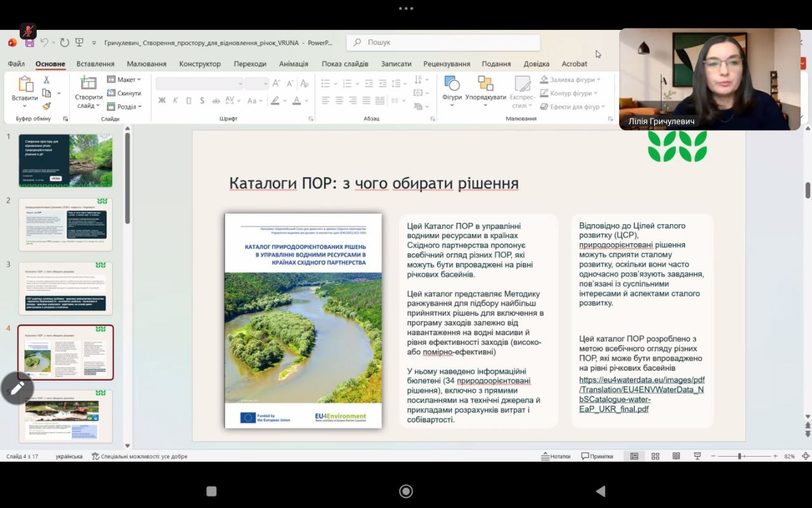
Task: Click the floating pen annotation button
Action: pos(17,387)
